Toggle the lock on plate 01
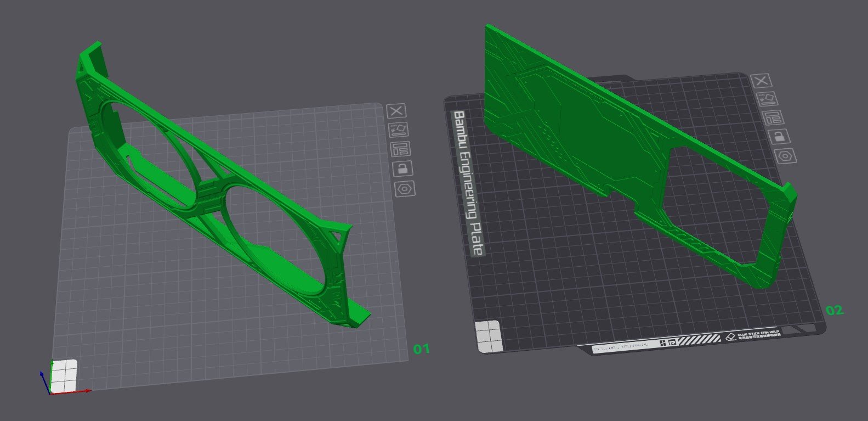This screenshot has height=421, width=868. [x=402, y=169]
